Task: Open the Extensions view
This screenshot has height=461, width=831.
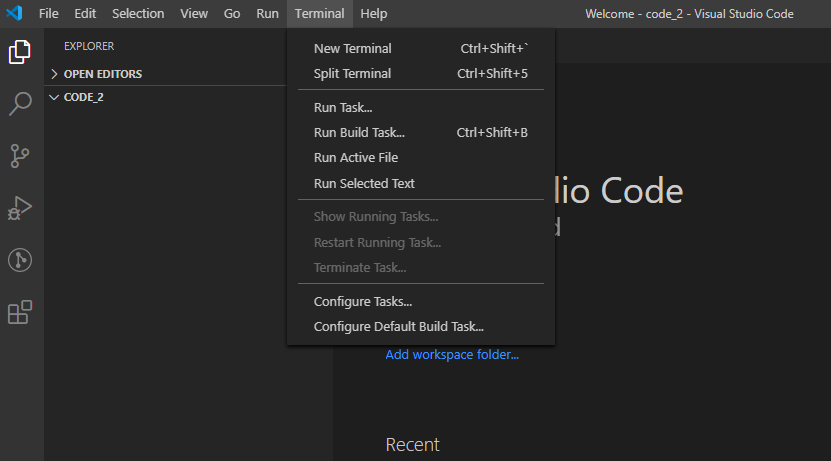Action: (20, 312)
